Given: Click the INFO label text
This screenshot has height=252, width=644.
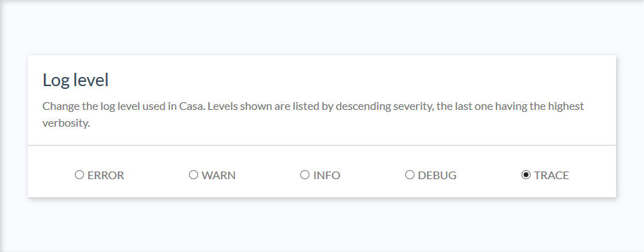Looking at the screenshot, I should (x=326, y=175).
